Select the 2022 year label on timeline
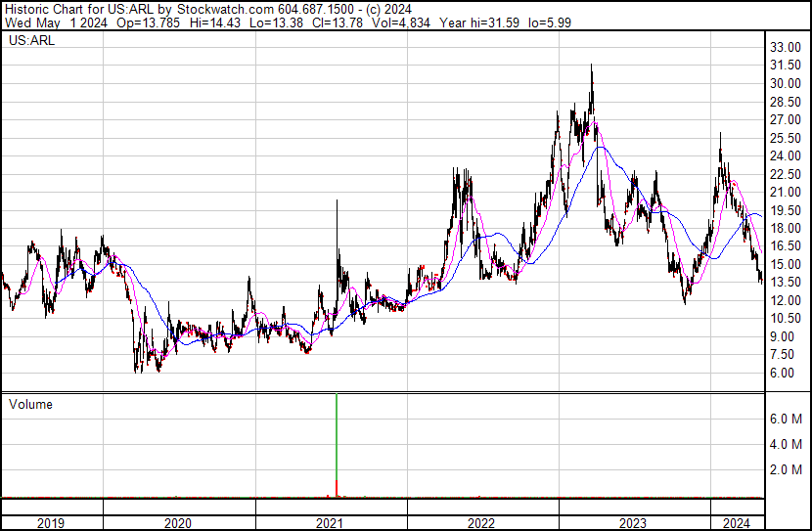The width and height of the screenshot is (812, 531). click(x=483, y=523)
